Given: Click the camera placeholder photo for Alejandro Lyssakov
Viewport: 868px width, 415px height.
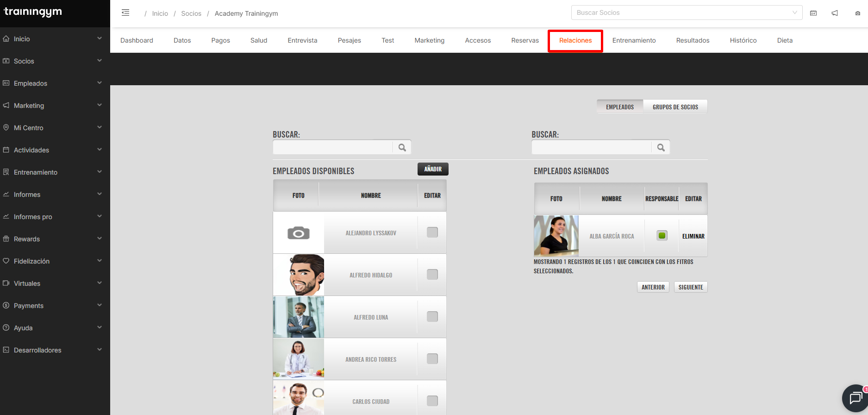Looking at the screenshot, I should pyautogui.click(x=299, y=233).
